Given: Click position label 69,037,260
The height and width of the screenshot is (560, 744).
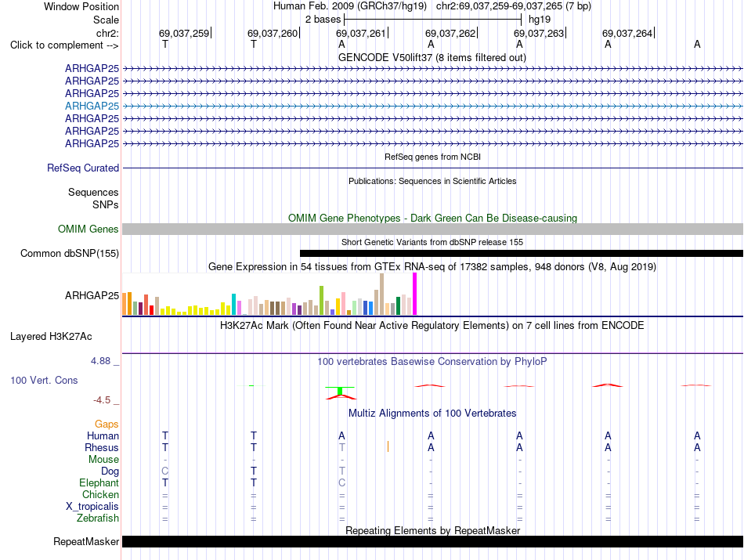Looking at the screenshot, I should click(273, 33).
